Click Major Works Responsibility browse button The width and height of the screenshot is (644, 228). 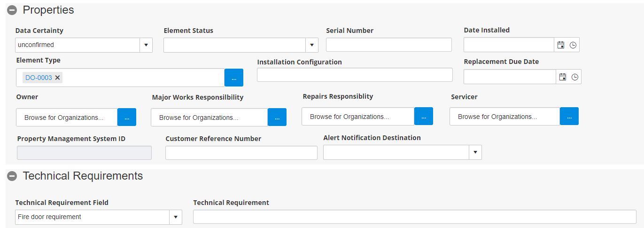[277, 118]
